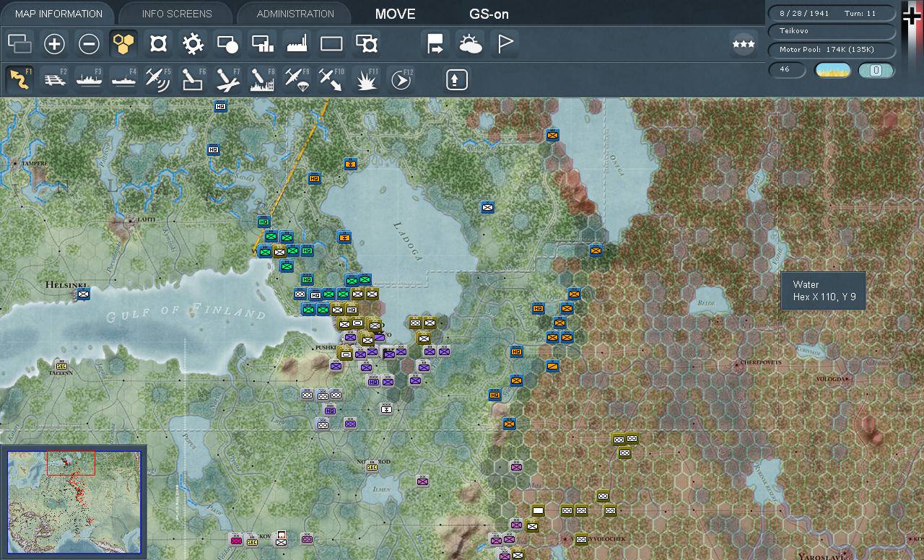
Task: Select the F6 bombing mode
Action: click(193, 79)
